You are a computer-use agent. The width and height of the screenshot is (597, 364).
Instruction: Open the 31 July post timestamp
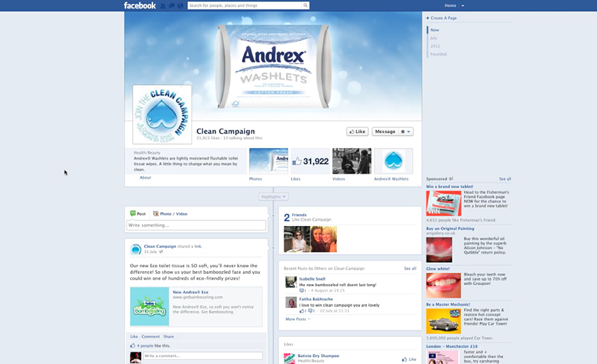(150, 252)
